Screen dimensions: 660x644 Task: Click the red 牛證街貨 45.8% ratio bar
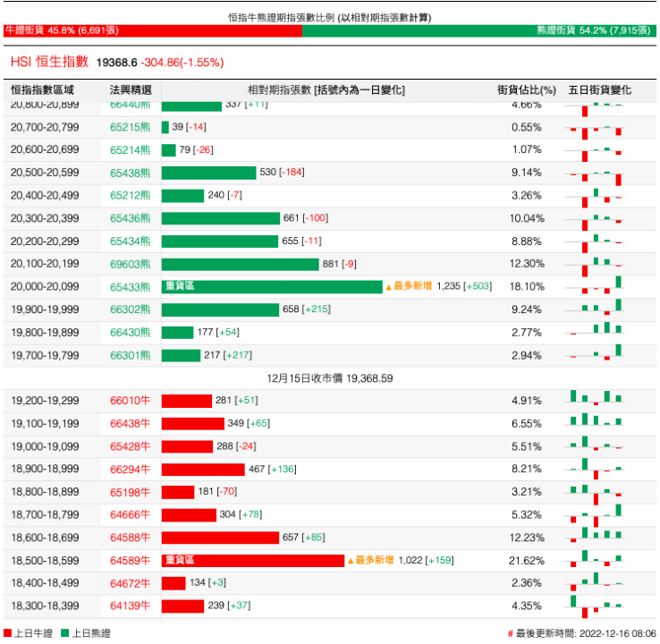(x=153, y=30)
